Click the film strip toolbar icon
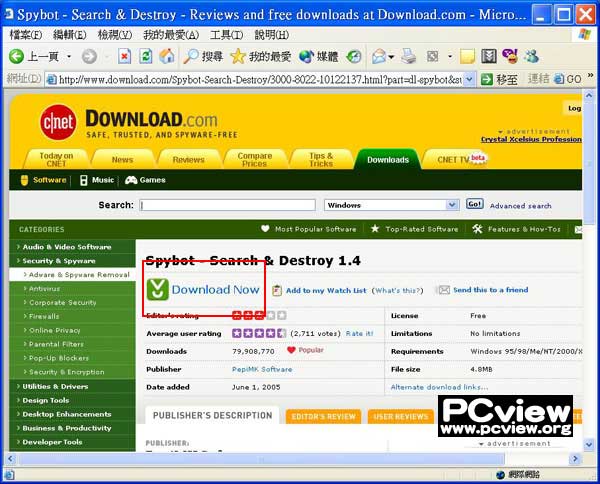The height and width of the screenshot is (484, 600). tap(489, 57)
